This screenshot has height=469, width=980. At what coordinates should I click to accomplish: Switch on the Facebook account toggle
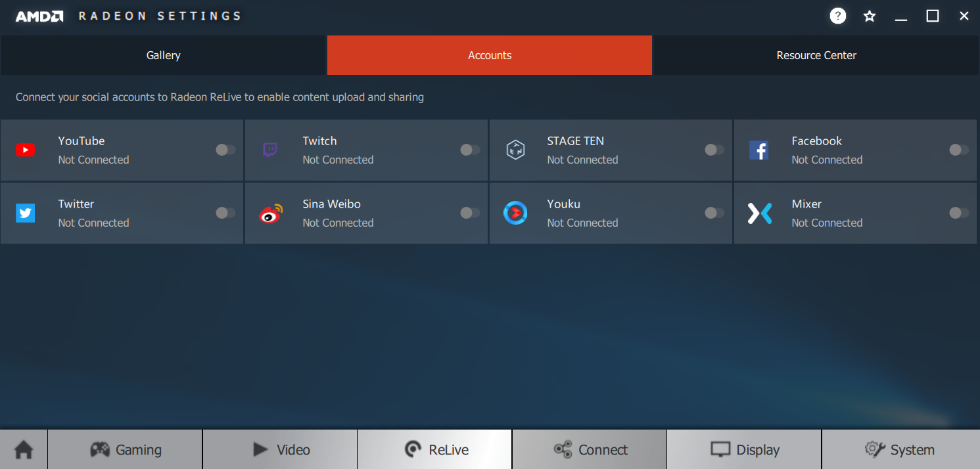[959, 150]
